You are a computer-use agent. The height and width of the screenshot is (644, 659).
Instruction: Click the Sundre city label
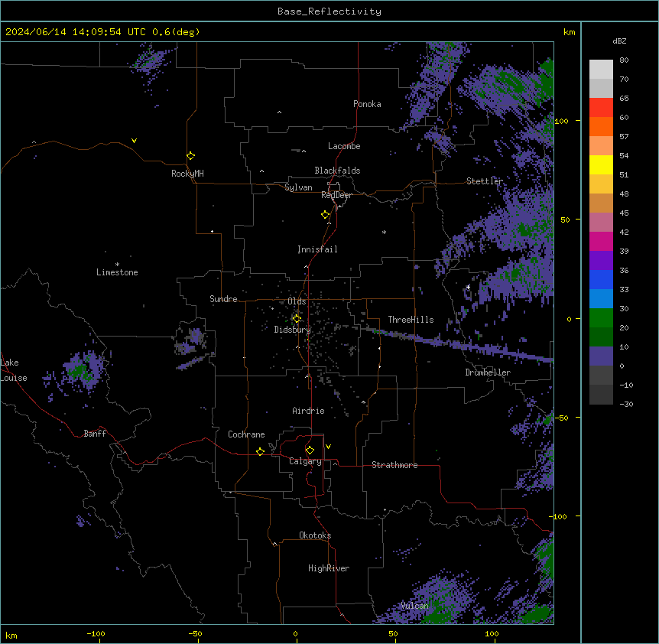223,299
